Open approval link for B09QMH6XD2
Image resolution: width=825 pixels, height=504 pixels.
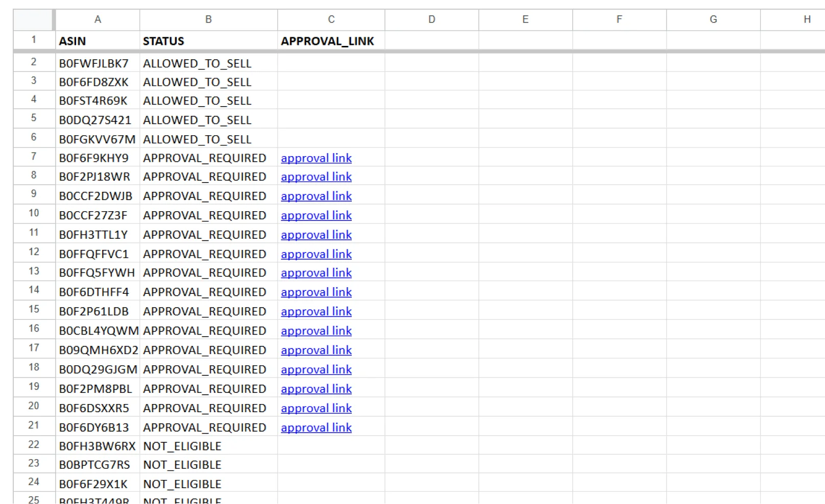click(x=316, y=350)
